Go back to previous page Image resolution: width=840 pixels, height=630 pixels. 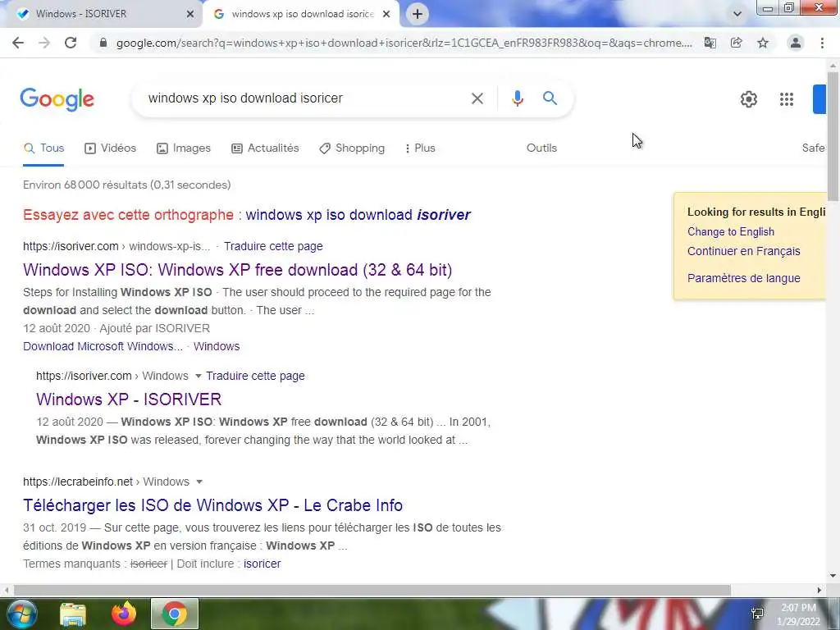click(x=18, y=43)
